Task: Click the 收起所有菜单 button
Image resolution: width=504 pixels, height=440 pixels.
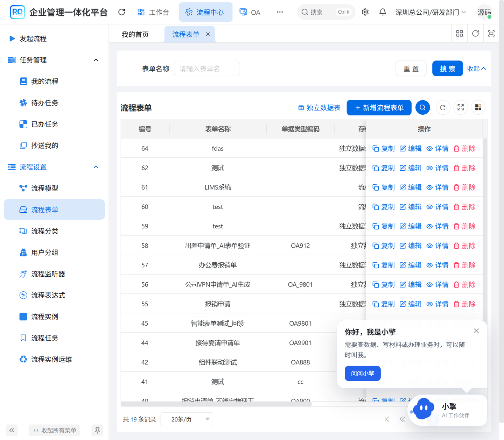Action: 54,430
